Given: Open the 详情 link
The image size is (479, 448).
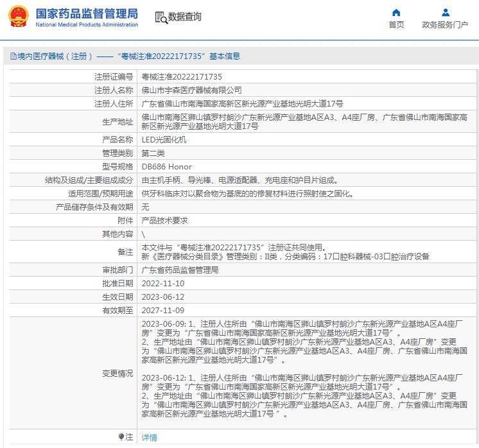Looking at the screenshot, I should pyautogui.click(x=149, y=438).
